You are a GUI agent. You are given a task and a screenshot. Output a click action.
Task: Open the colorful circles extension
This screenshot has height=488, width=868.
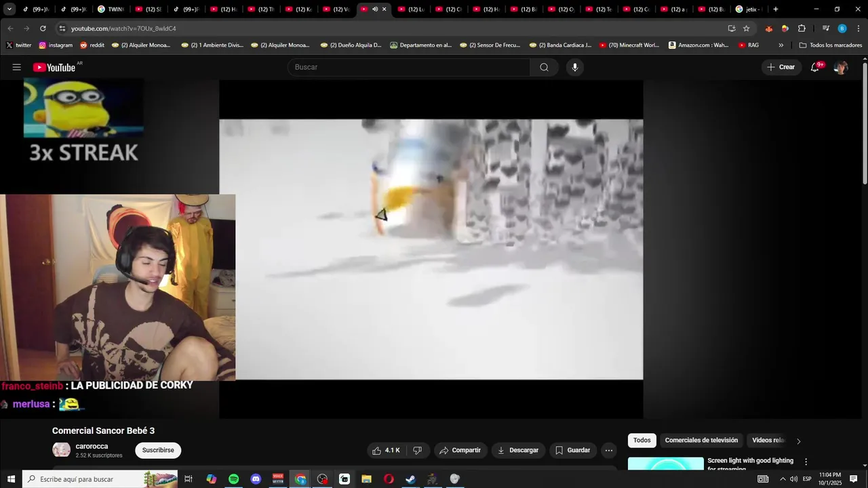tap(785, 28)
